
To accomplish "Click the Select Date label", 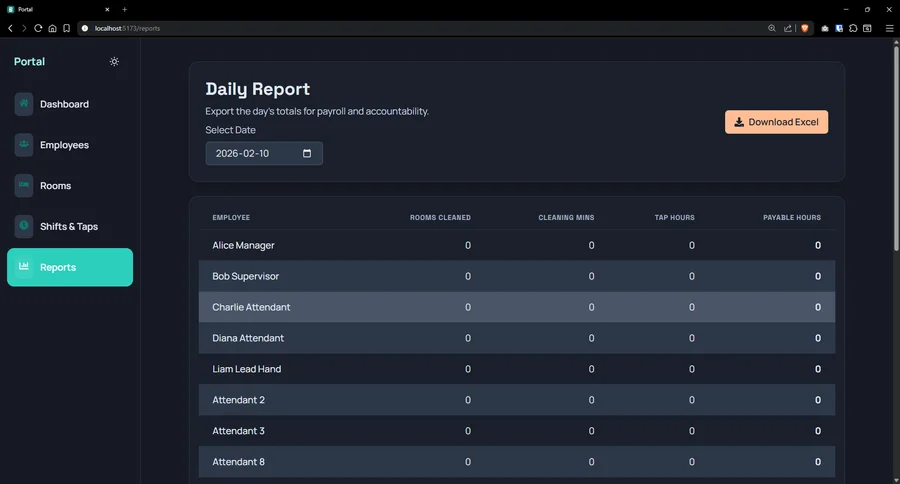I will click(x=231, y=130).
